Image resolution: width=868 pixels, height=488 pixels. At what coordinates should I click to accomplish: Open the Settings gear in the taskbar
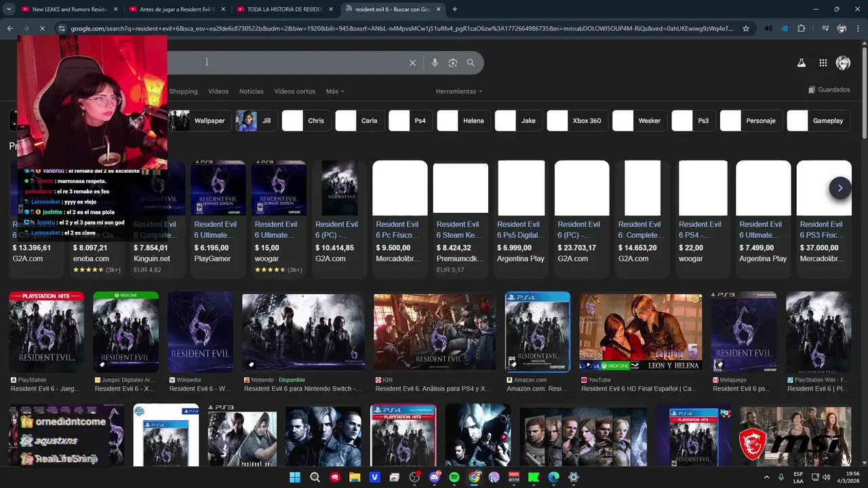(x=574, y=477)
